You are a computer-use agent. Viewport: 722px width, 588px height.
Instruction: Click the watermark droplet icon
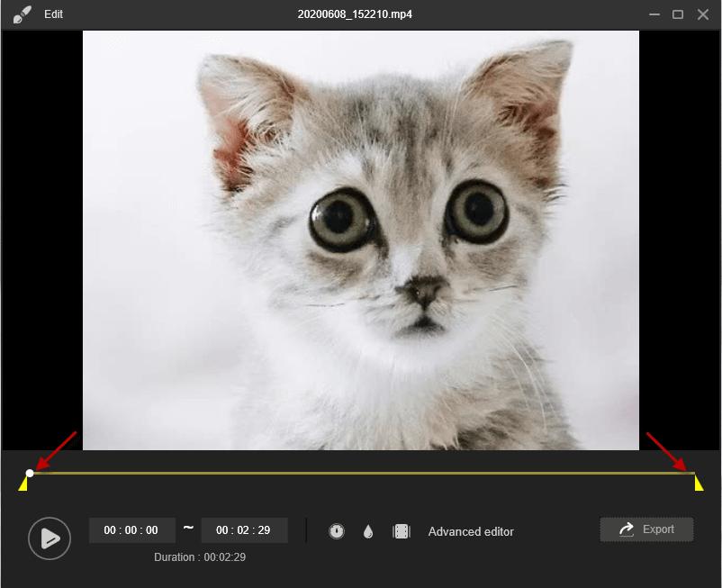367,532
